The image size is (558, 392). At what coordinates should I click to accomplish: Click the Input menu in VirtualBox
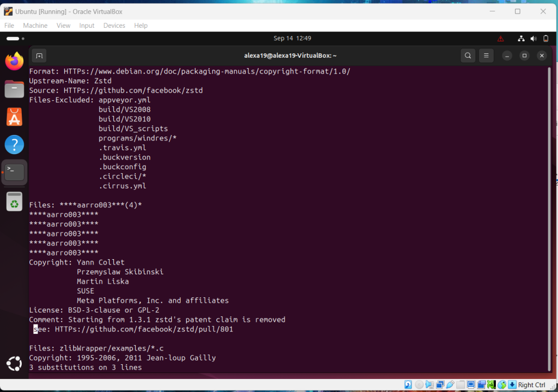click(x=87, y=26)
